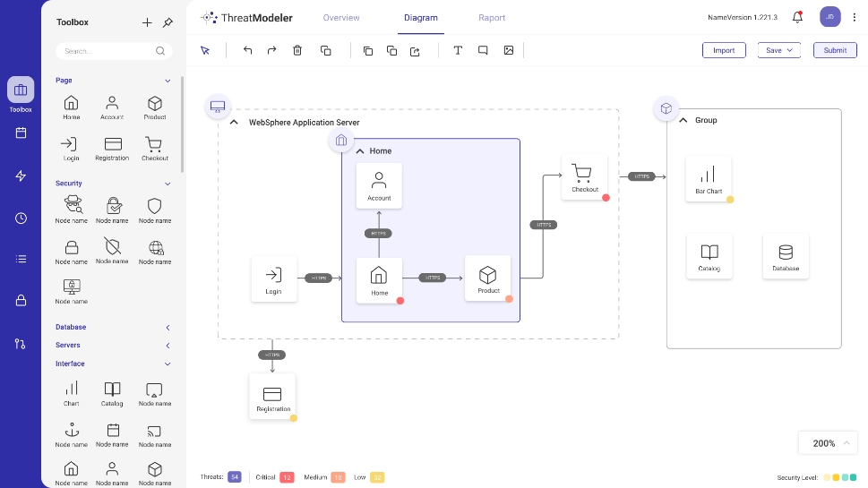Collapse the Group container on canvas
Screen dimensions: 868x488
(683, 120)
